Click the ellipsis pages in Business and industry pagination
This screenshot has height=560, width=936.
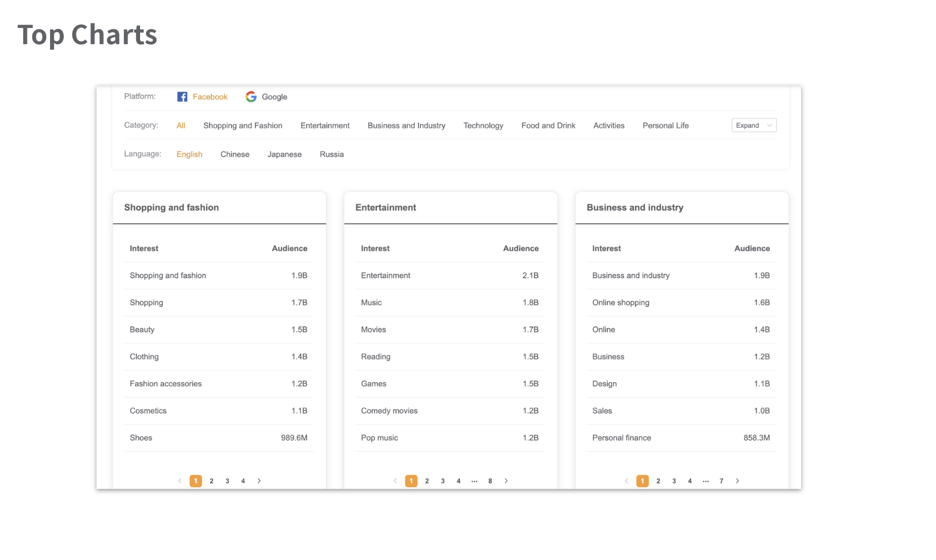coord(706,480)
